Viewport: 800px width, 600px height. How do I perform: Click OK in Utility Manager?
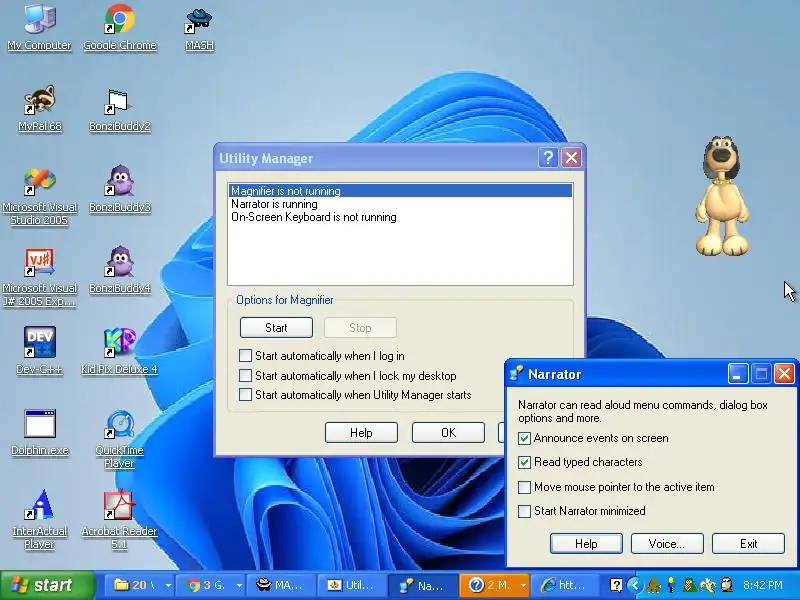[448, 433]
